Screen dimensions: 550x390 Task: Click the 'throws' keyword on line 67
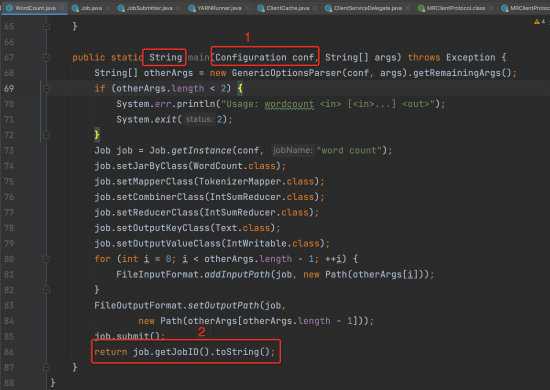pyautogui.click(x=424, y=57)
